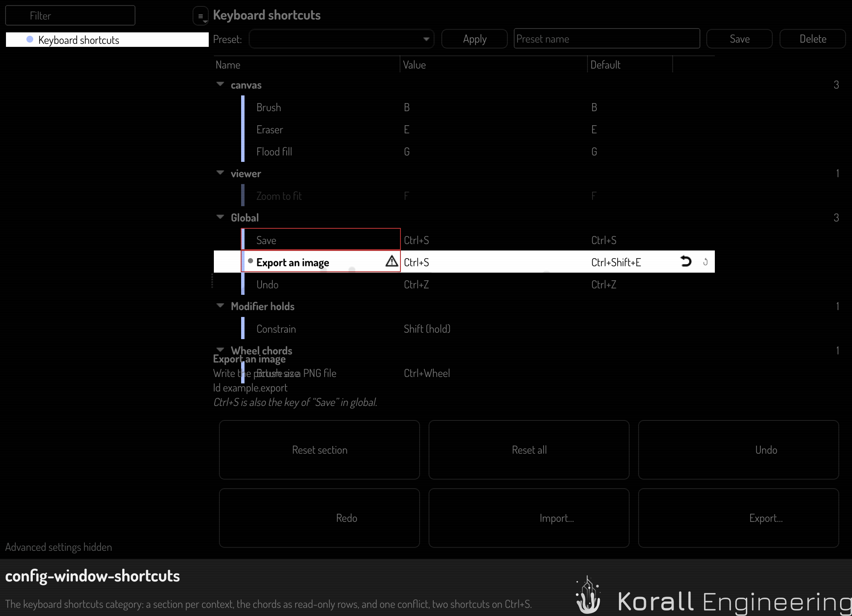Click the Import... button
Screen dimensions: 852x616
point(529,518)
